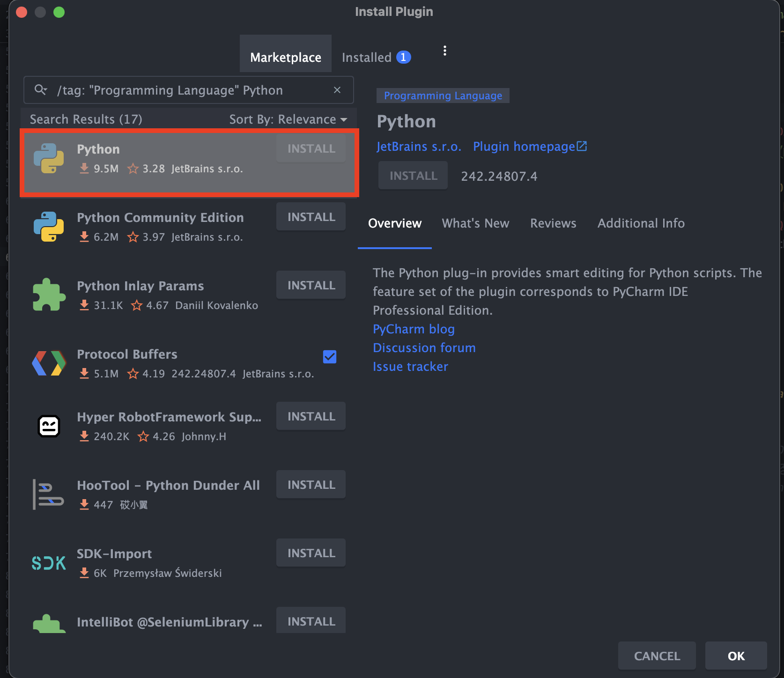Image resolution: width=784 pixels, height=678 pixels.
Task: Select the Overview tab
Action: pyautogui.click(x=395, y=223)
